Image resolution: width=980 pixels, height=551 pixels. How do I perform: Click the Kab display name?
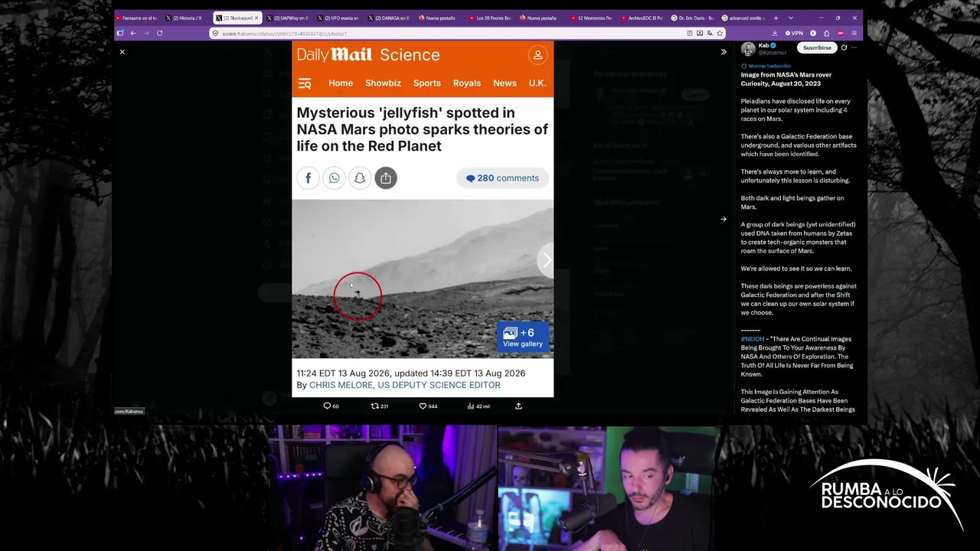[763, 45]
